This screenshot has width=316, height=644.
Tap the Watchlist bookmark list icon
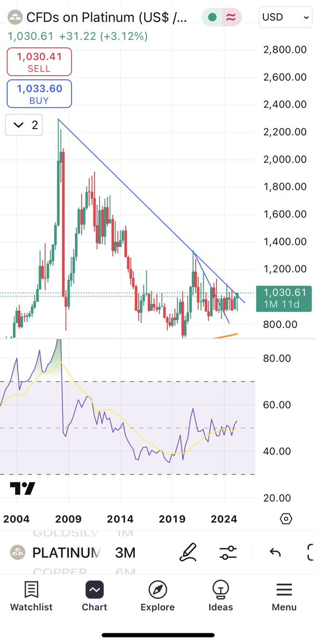coord(31,590)
